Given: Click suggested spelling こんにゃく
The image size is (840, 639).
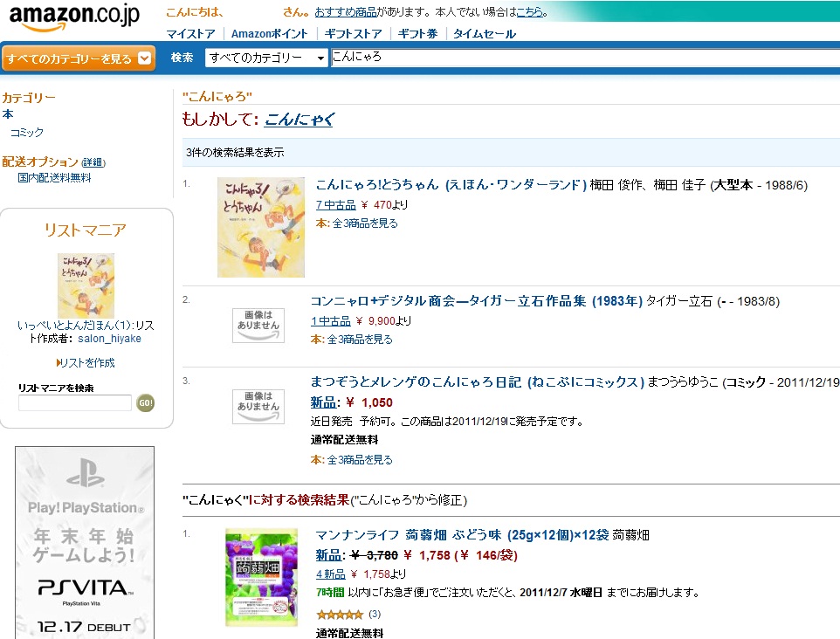Looking at the screenshot, I should [300, 119].
